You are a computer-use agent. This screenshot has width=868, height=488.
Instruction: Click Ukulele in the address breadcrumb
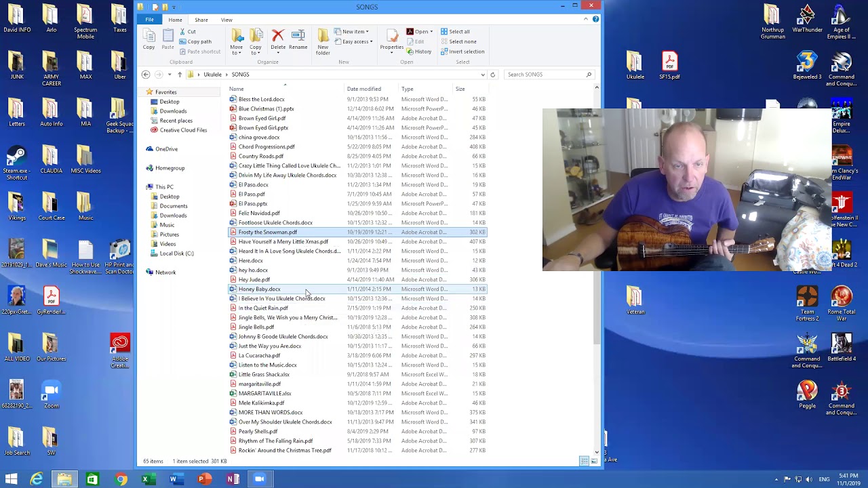[212, 75]
